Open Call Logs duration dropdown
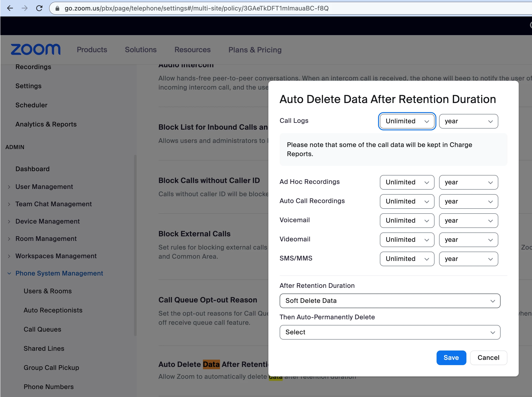This screenshot has height=397, width=532. (x=407, y=121)
